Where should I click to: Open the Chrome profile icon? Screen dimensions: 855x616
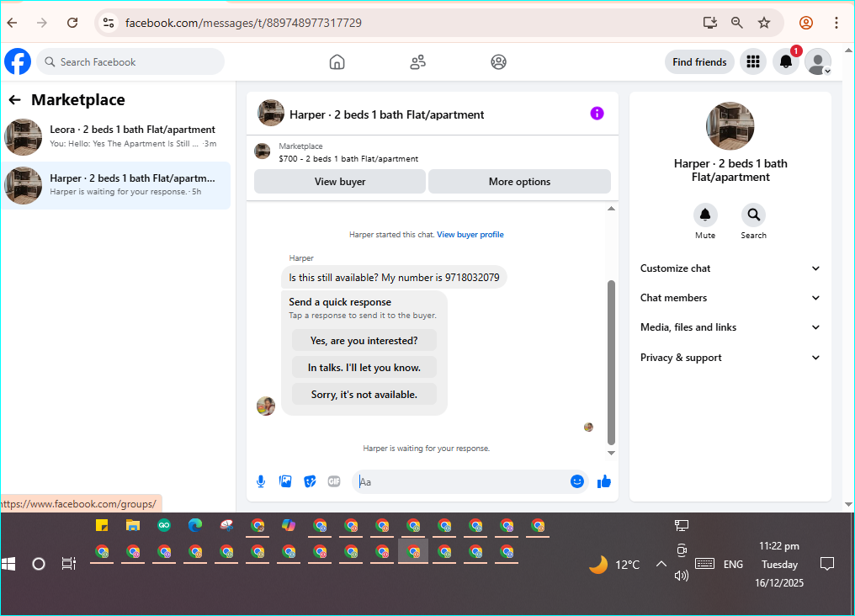[806, 23]
